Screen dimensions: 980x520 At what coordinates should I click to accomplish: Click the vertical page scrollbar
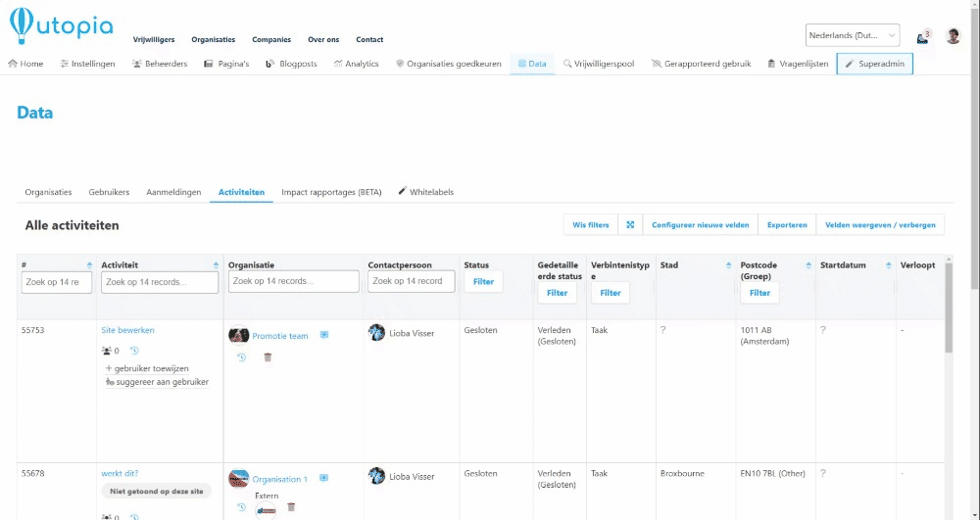coord(948,313)
